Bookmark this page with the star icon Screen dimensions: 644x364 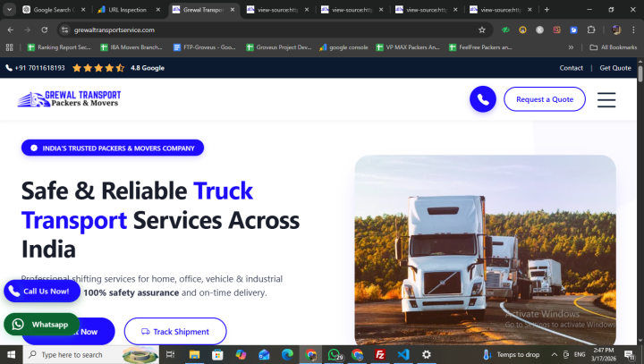482,30
